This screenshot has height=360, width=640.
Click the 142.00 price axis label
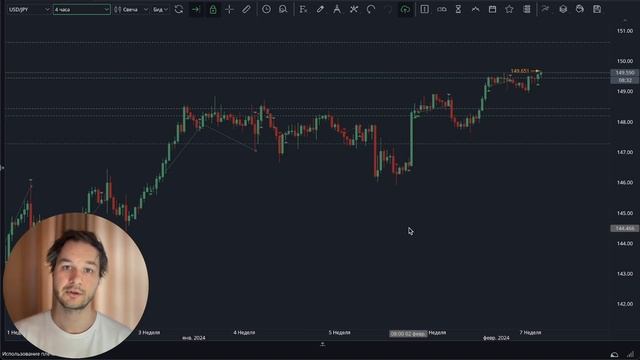[x=625, y=304]
